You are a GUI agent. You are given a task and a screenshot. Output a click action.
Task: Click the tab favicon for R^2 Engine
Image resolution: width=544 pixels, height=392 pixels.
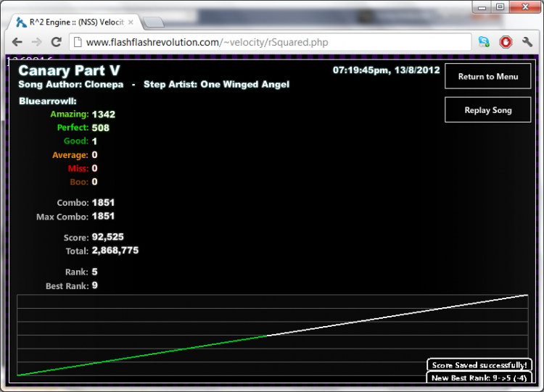coord(21,22)
